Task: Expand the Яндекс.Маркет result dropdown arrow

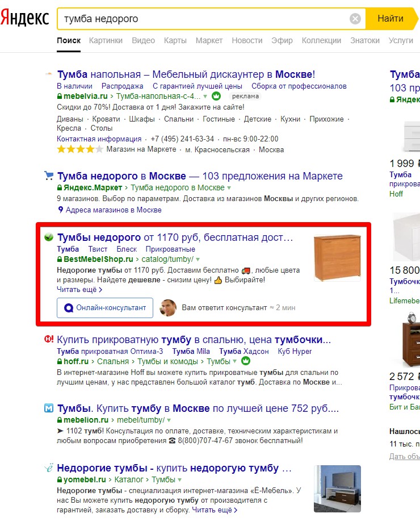Action: 229,188
